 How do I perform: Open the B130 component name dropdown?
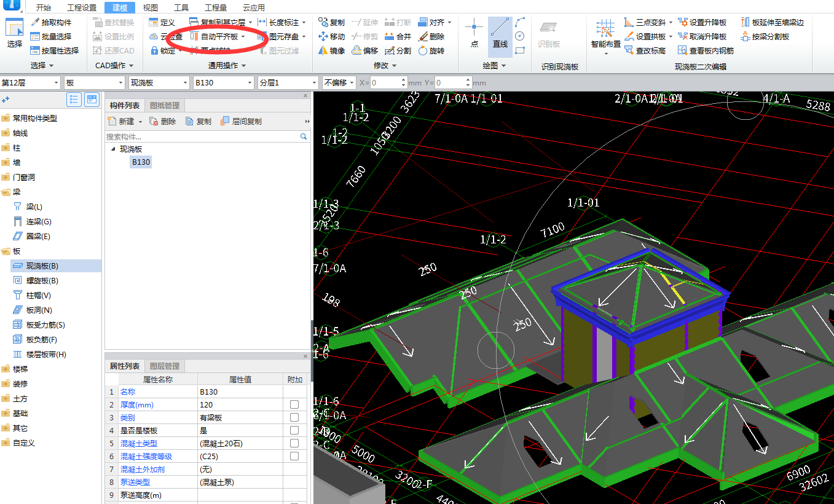[x=223, y=82]
